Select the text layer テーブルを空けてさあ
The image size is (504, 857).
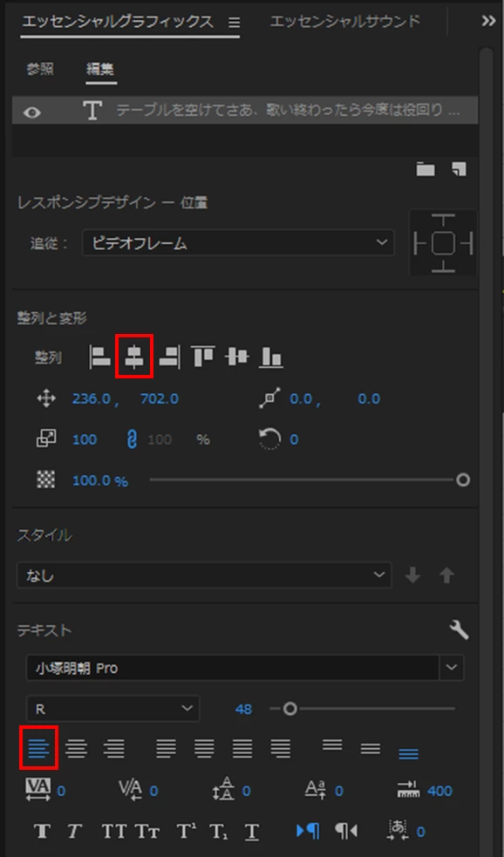point(245,111)
